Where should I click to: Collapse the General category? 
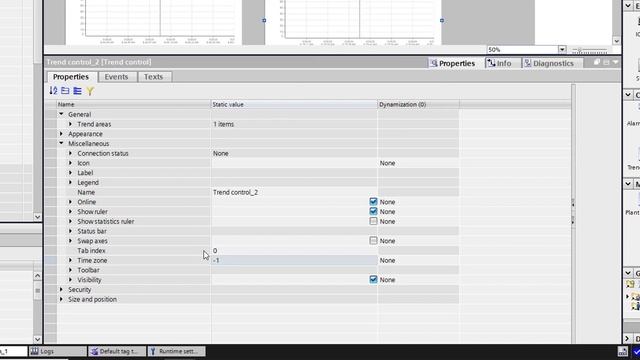tap(61, 114)
